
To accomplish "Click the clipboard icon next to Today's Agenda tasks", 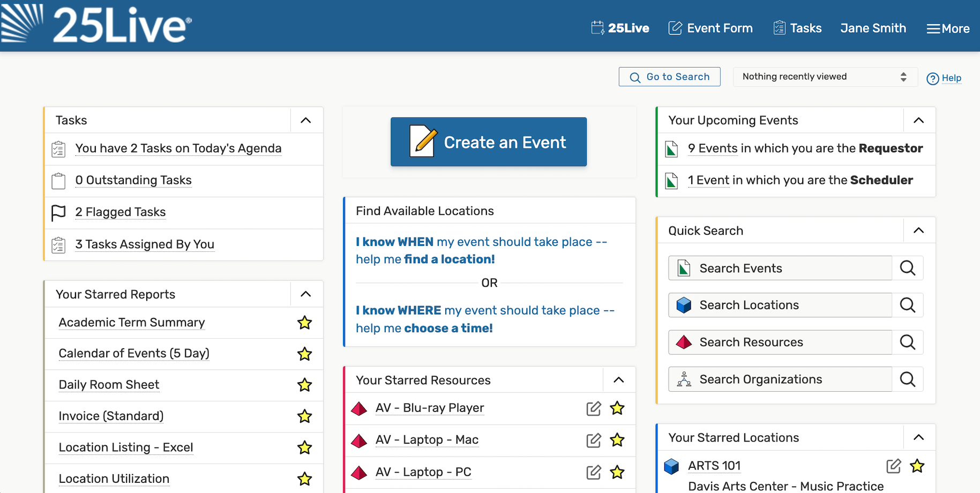I will [x=58, y=149].
